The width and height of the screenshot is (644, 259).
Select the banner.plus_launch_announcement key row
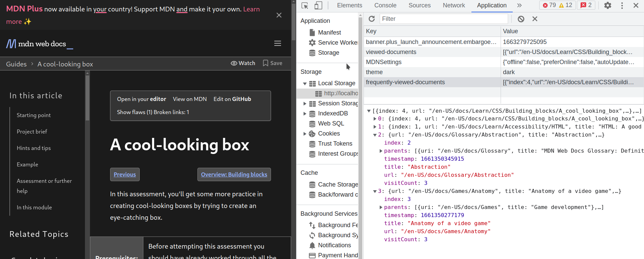pyautogui.click(x=504, y=42)
